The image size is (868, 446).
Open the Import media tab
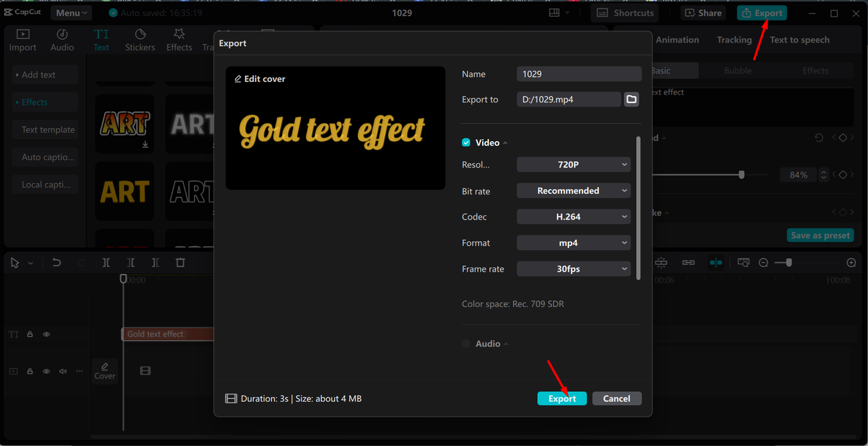click(22, 40)
